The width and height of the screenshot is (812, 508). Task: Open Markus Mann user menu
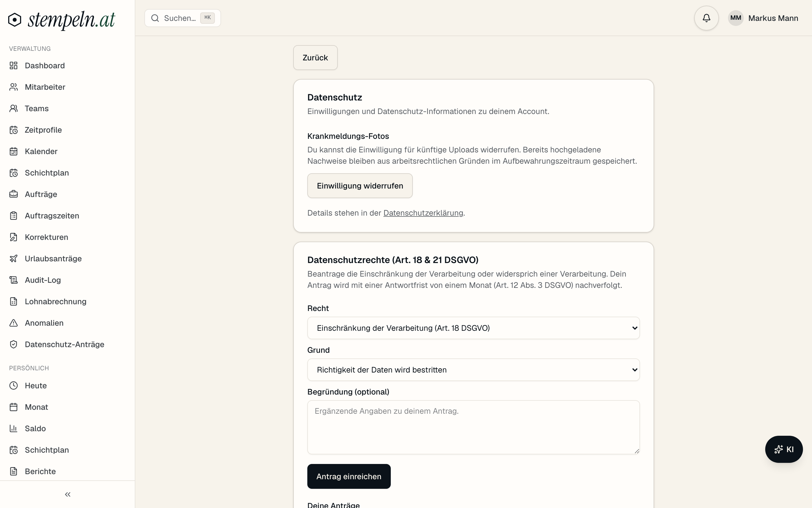pyautogui.click(x=763, y=18)
